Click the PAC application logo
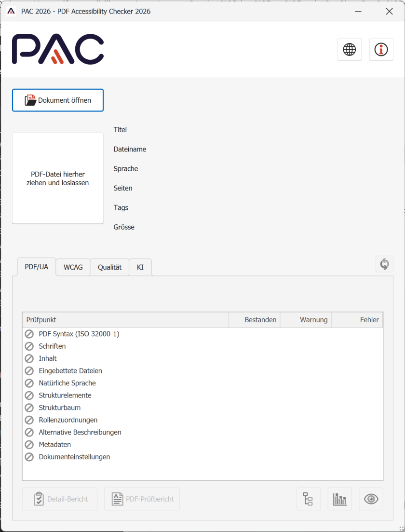The image size is (405, 532). (x=57, y=50)
